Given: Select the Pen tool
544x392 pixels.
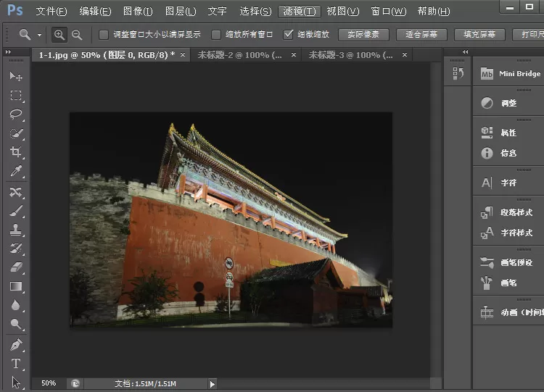Looking at the screenshot, I should (16, 344).
